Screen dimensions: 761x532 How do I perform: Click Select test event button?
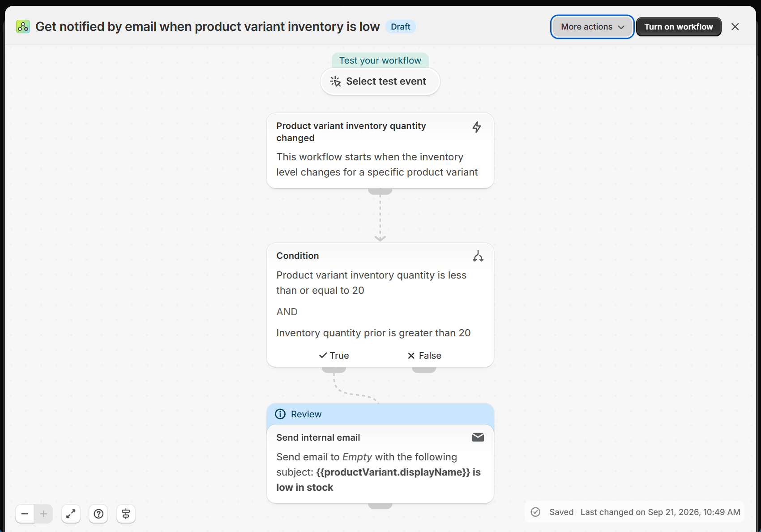(380, 82)
